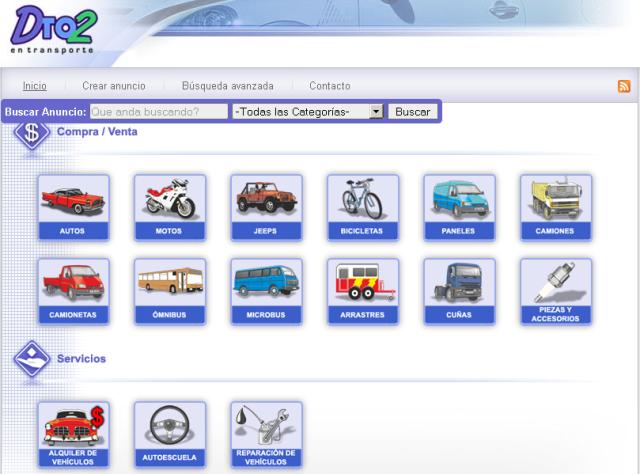Viewport: 640px width, 474px height.
Task: Browse Piezas y Accesorios category
Action: [x=555, y=291]
